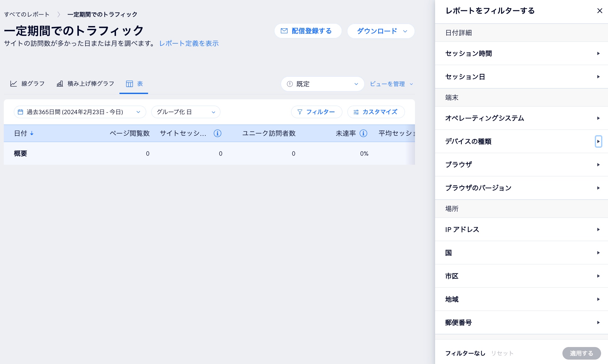Screen dimensions: 608x364
Task: Click the 日付 column header
Action: pos(20,133)
